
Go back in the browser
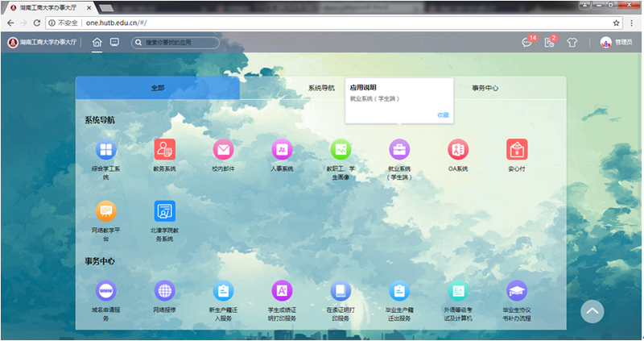[10, 23]
